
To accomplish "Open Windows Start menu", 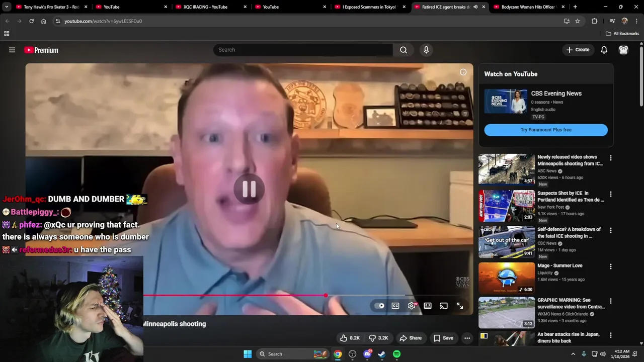I will [248, 354].
